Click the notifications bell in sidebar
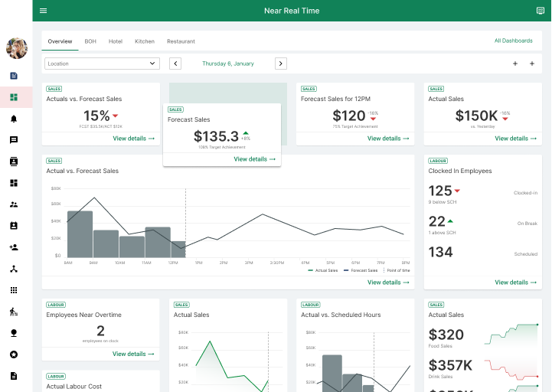The width and height of the screenshot is (552, 392). [14, 119]
